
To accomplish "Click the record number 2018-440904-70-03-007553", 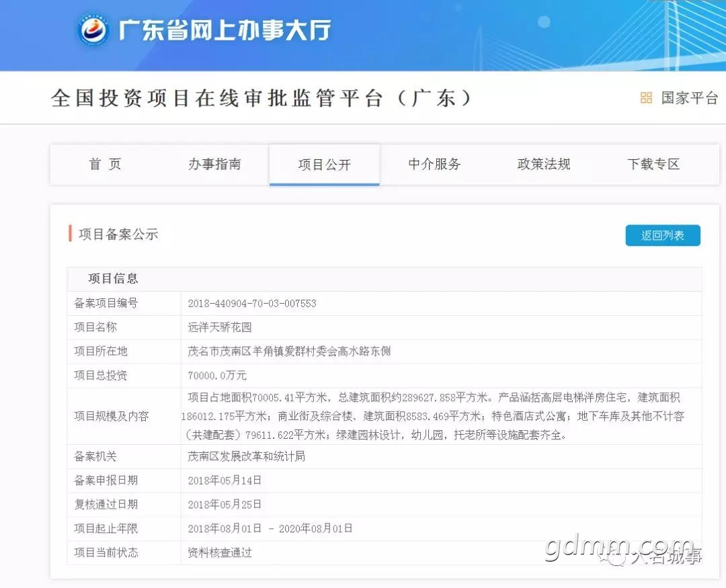I will [x=252, y=304].
